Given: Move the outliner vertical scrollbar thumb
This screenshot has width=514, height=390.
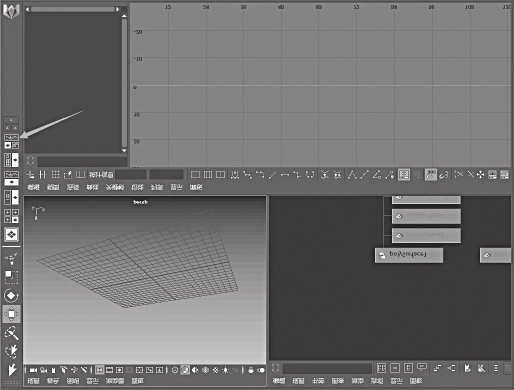Looking at the screenshot, I should [124, 83].
